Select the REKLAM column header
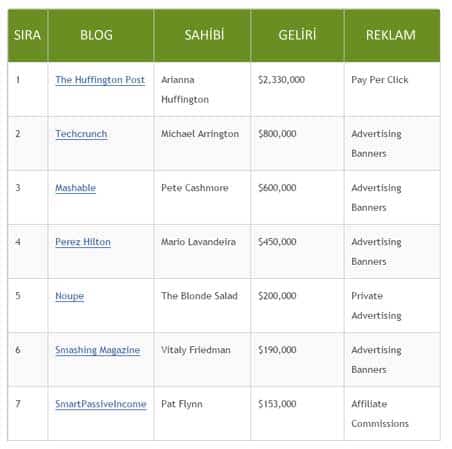The height and width of the screenshot is (449, 452). click(x=392, y=35)
